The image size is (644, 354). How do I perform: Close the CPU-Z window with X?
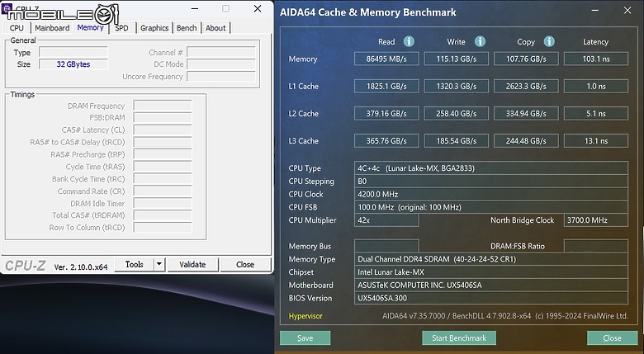point(258,8)
